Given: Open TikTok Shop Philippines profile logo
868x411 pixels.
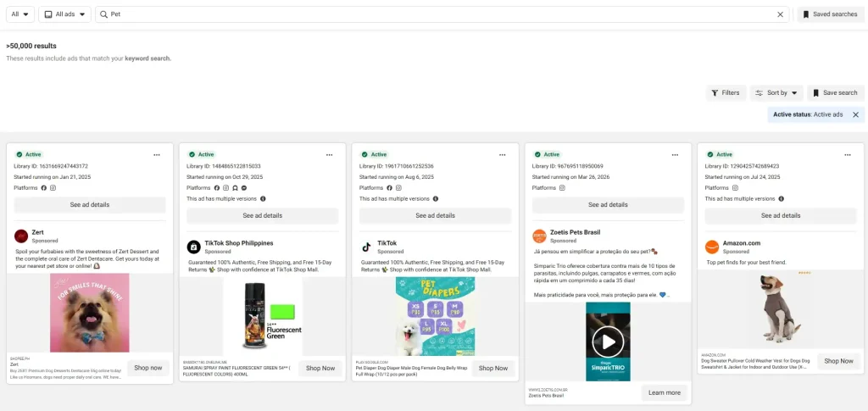Looking at the screenshot, I should (194, 247).
